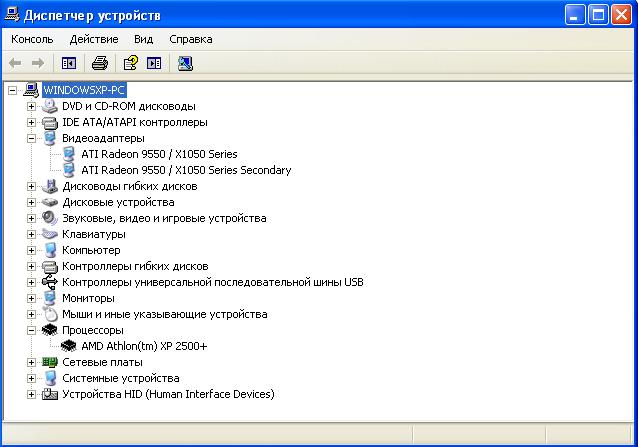Select ATI Radeon 9550 / X1050 Series Secondary
The image size is (638, 447).
(186, 170)
